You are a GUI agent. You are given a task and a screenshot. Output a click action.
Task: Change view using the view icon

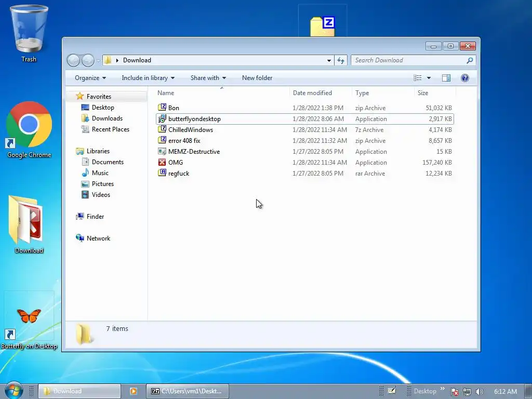coord(417,78)
